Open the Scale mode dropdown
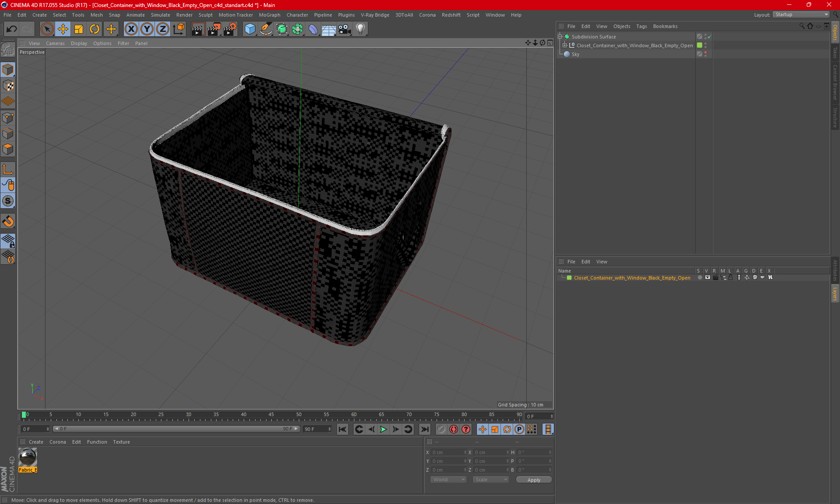840x504 pixels. click(x=491, y=479)
